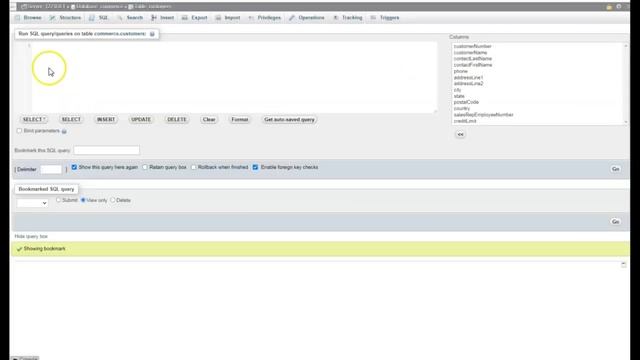Screen dimensions: 640x360
Task: Select contactFirstName in Columns list
Action: coord(473,65)
